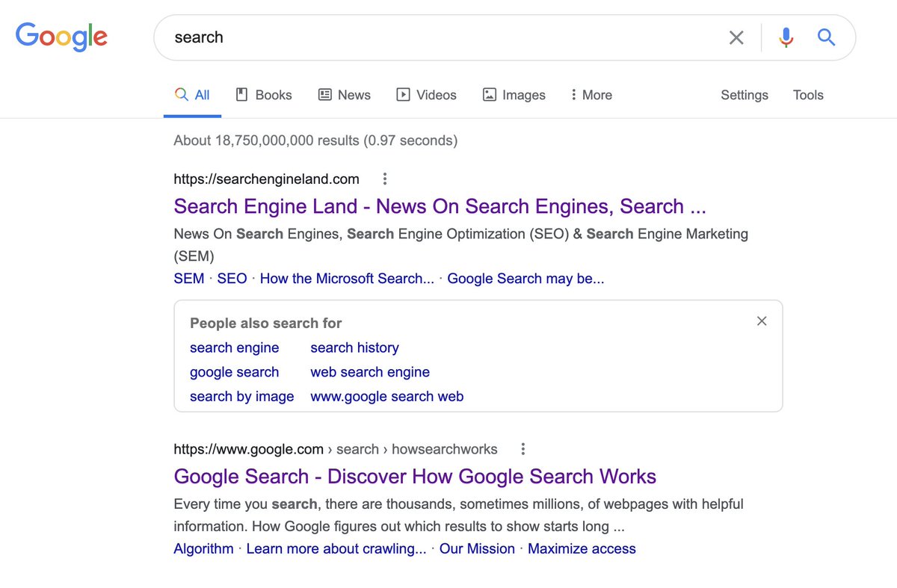Open the Tools options

click(808, 95)
